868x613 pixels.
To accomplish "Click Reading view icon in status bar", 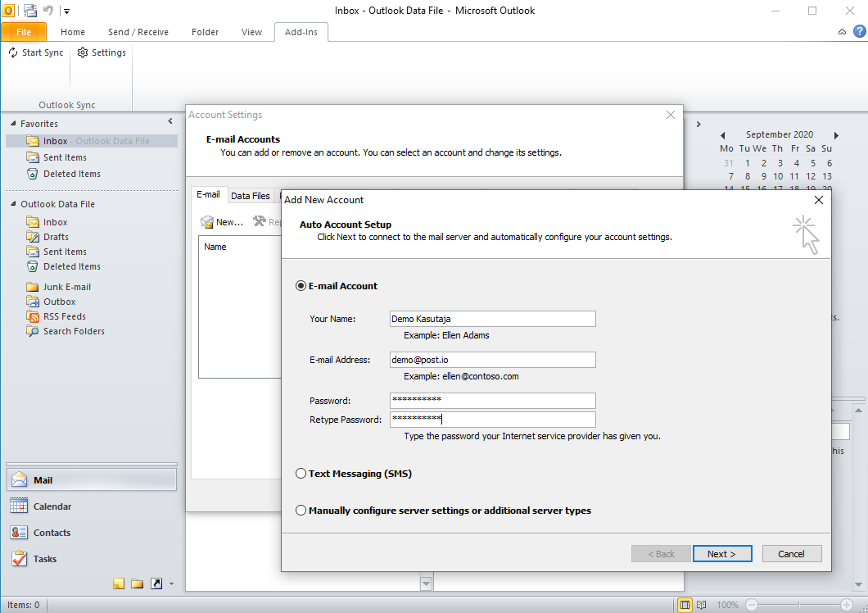I will 702,605.
